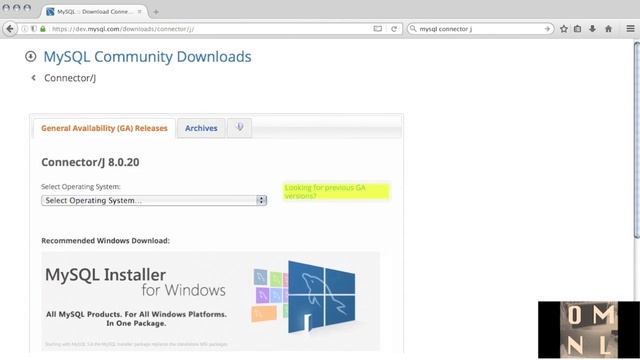Go to the home page icon
Screen dimensions: 640x360
(x=609, y=29)
